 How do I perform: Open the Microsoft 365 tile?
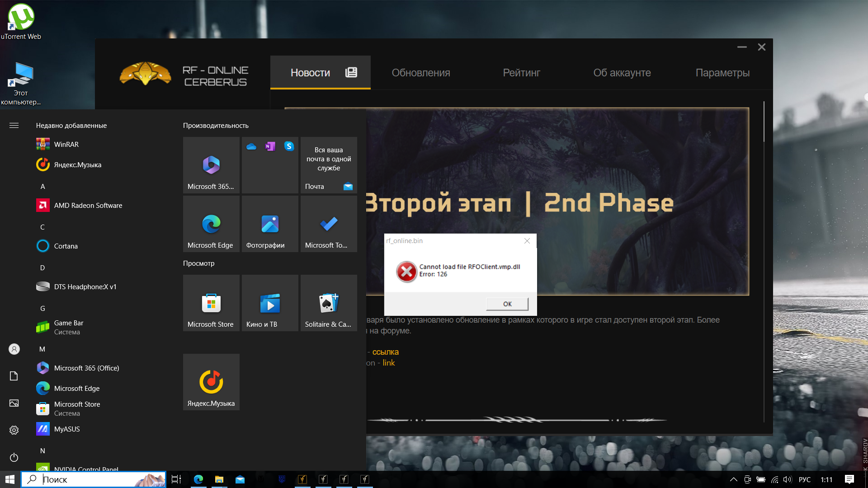pos(211,165)
